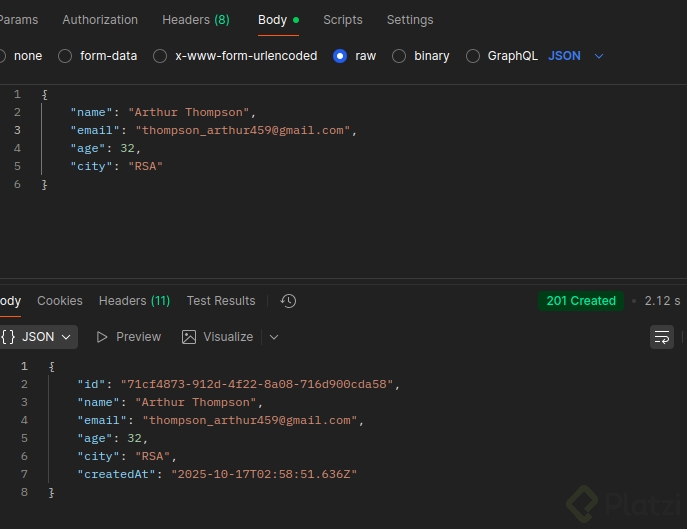Open the Scripts tab
The width and height of the screenshot is (687, 529).
coord(343,20)
